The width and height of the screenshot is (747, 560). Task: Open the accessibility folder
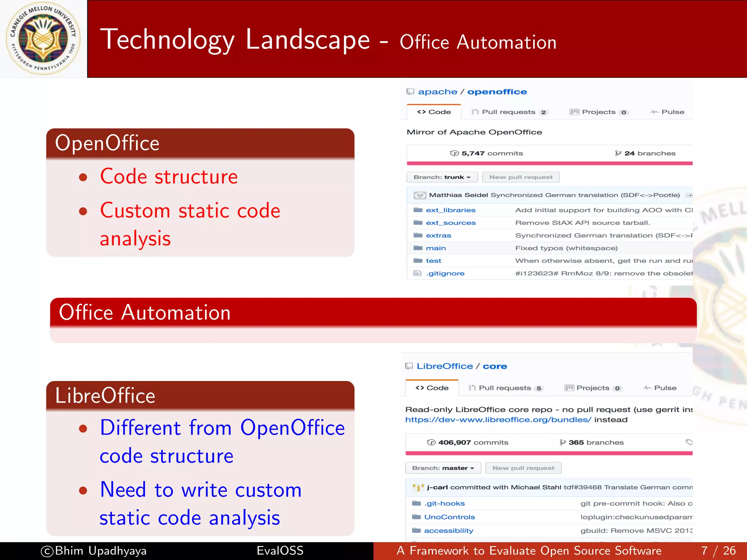point(449,530)
